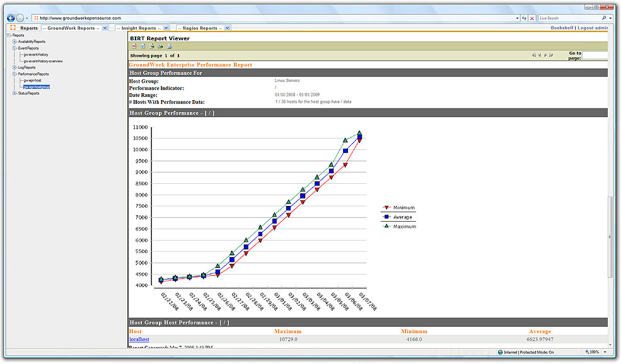
Task: Go to the next report page
Action: (x=545, y=55)
